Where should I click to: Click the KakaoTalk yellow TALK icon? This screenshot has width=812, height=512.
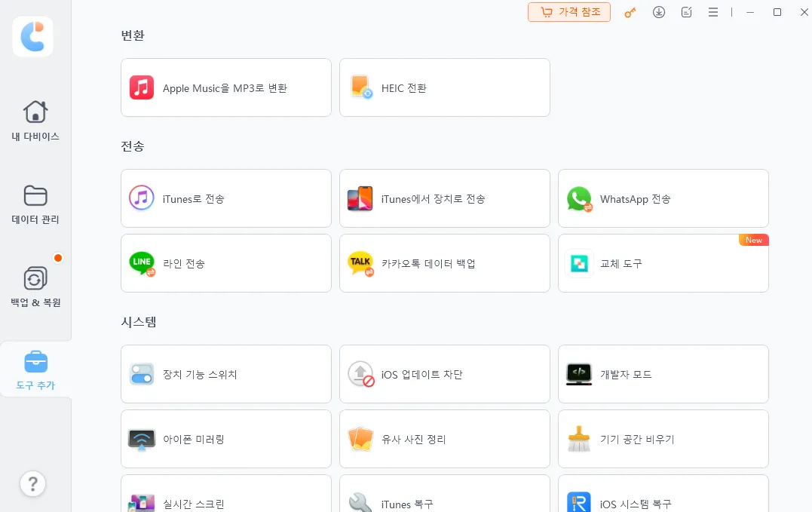tap(360, 263)
